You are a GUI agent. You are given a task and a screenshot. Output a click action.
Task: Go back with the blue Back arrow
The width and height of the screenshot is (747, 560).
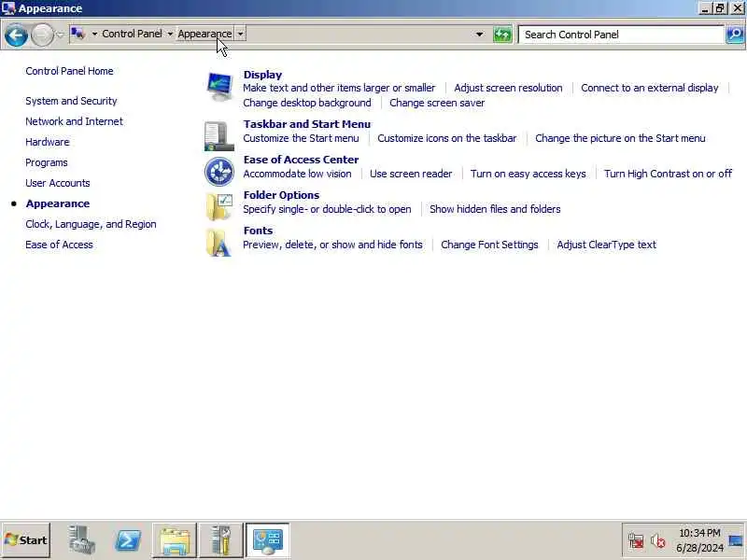click(16, 35)
